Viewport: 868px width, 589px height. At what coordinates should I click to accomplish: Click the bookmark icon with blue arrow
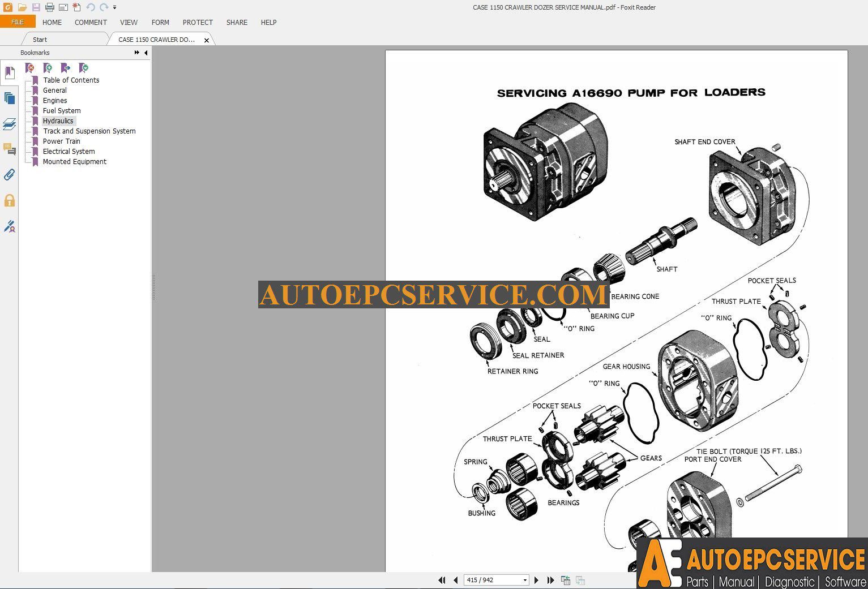tap(66, 68)
